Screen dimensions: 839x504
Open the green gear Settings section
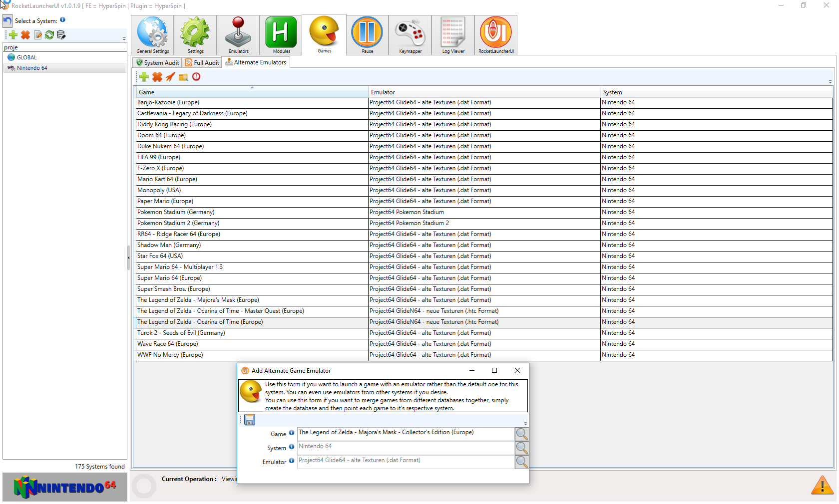[x=195, y=35]
